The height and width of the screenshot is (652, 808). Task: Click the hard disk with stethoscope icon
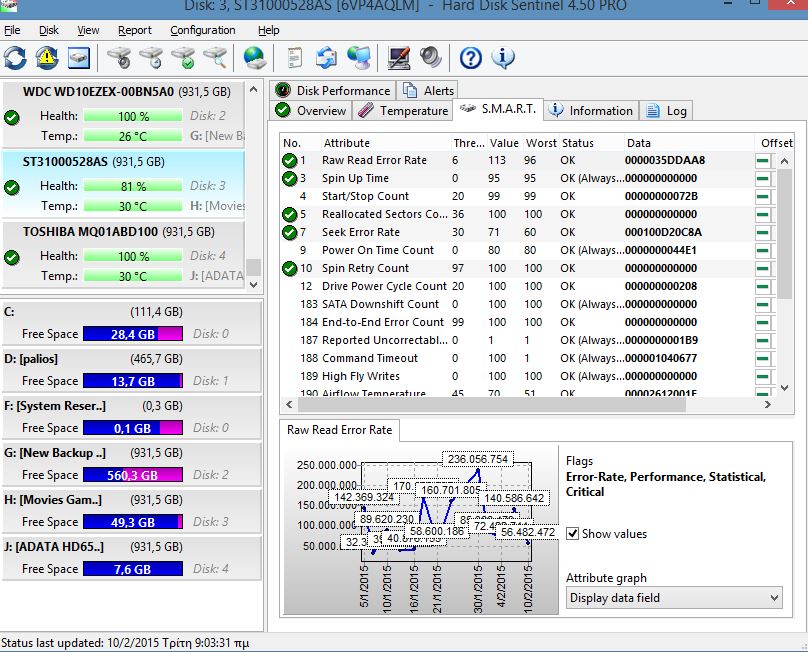pos(120,57)
